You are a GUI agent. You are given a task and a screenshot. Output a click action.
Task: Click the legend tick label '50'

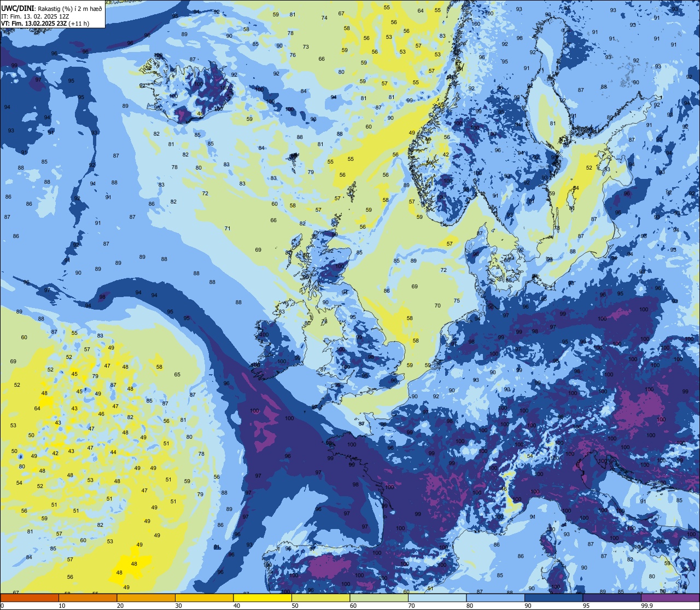(x=295, y=606)
